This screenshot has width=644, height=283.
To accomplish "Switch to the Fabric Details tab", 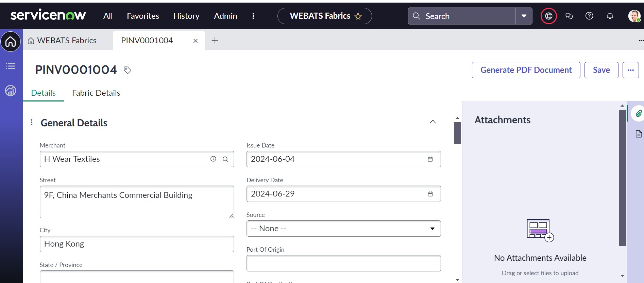I will point(96,93).
